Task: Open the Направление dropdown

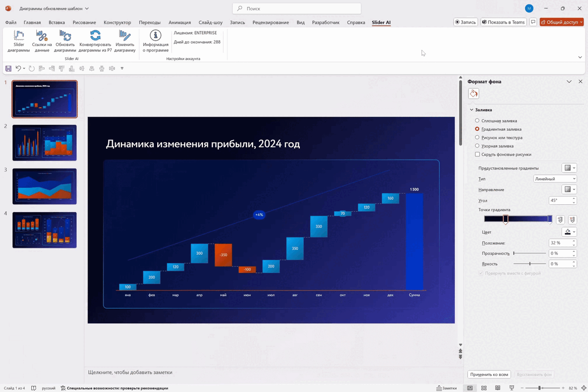Action: click(569, 190)
